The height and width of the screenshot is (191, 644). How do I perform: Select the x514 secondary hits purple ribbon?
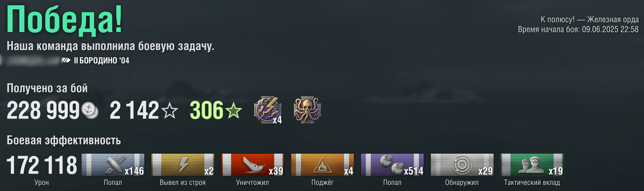tap(392, 165)
